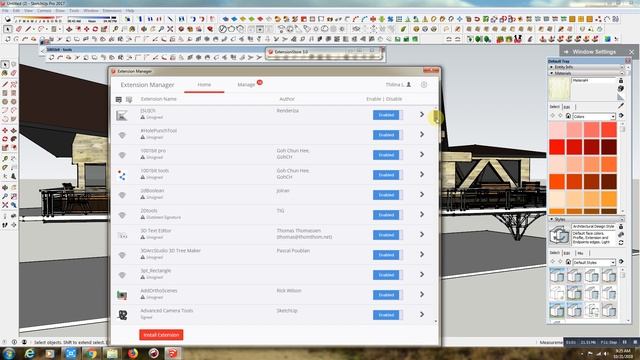Click the user profile icon in Extension Manager
This screenshot has width=640, height=360.
coord(409,84)
